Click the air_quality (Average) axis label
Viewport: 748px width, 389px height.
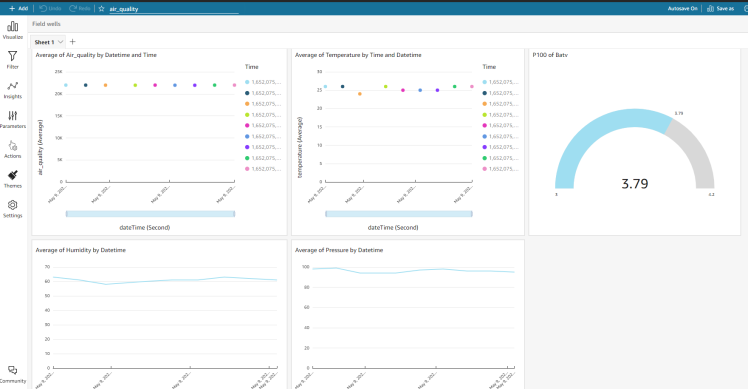(41, 147)
